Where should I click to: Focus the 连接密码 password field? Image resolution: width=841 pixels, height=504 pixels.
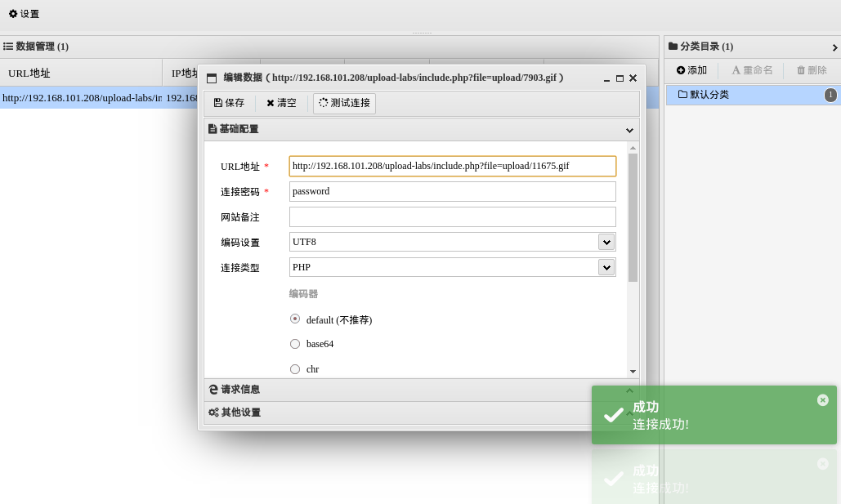(453, 191)
